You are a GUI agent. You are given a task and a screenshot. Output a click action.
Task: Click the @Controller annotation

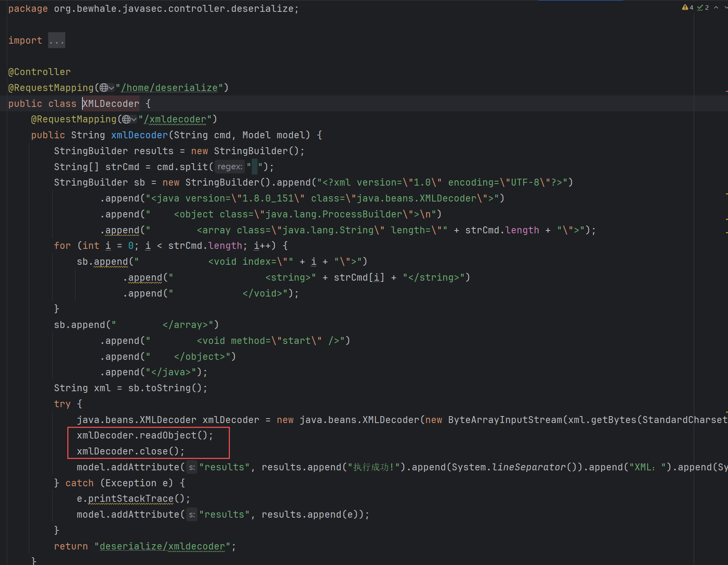tap(39, 72)
